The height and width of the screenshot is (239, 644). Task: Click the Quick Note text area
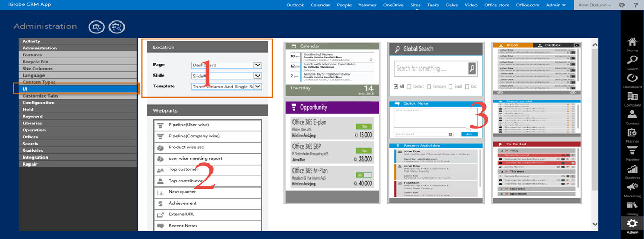[x=435, y=117]
